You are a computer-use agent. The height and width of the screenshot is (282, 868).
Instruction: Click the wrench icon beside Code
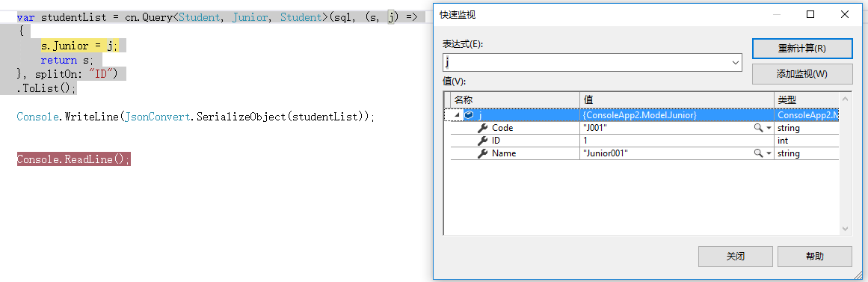pyautogui.click(x=482, y=128)
